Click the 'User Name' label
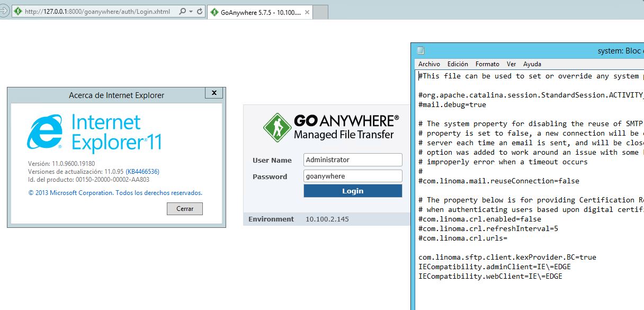 (272, 161)
